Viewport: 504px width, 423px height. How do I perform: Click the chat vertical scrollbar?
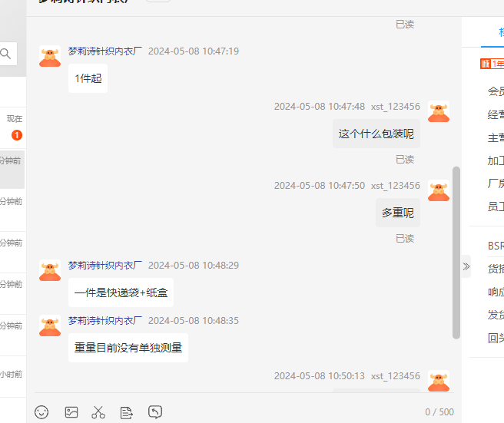456,253
